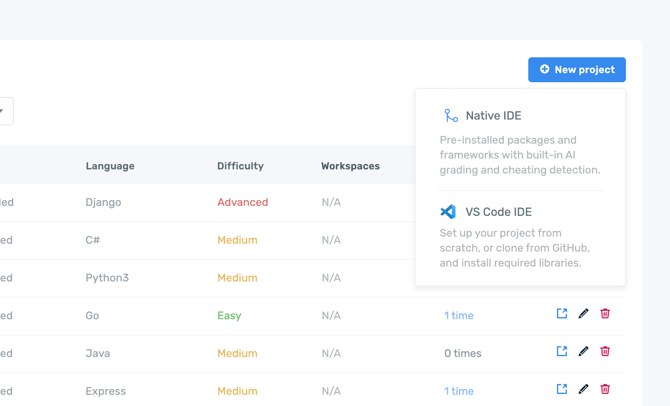Edit the Express project
This screenshot has width=670, height=406.
584,389
